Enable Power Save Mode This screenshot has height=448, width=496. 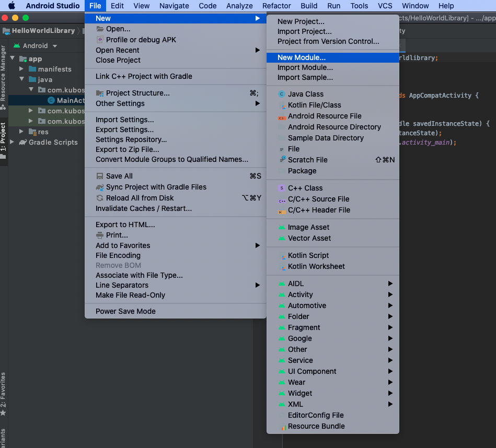pos(176,312)
